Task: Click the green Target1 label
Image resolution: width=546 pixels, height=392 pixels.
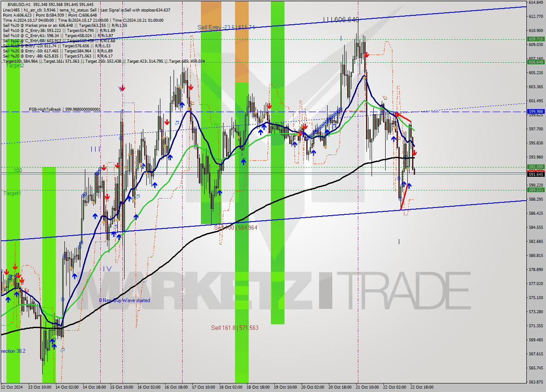Action: click(x=12, y=193)
